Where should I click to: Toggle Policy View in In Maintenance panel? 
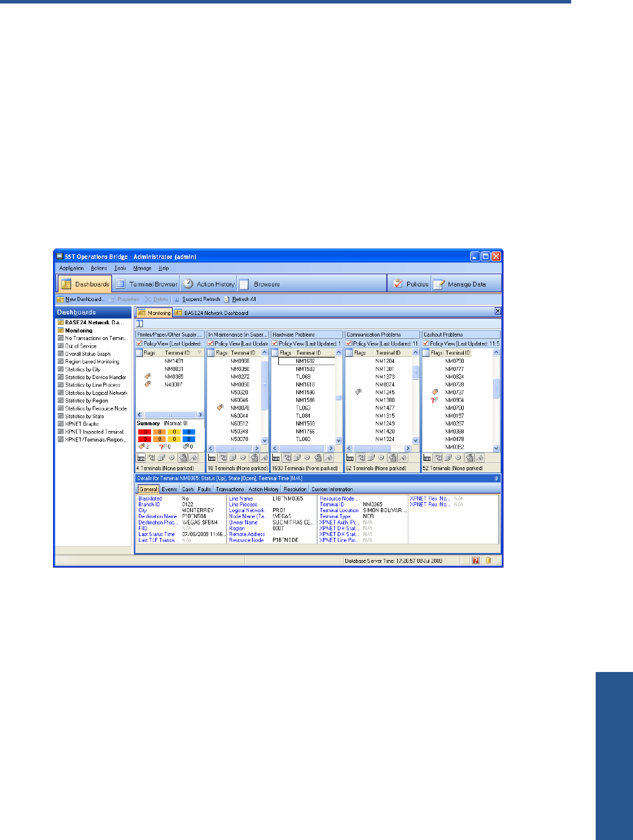click(x=211, y=344)
